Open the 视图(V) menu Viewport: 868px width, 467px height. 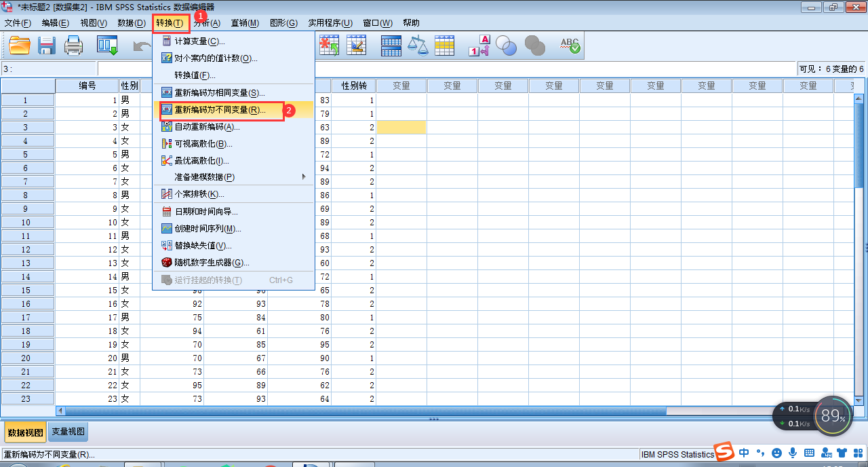pyautogui.click(x=93, y=22)
